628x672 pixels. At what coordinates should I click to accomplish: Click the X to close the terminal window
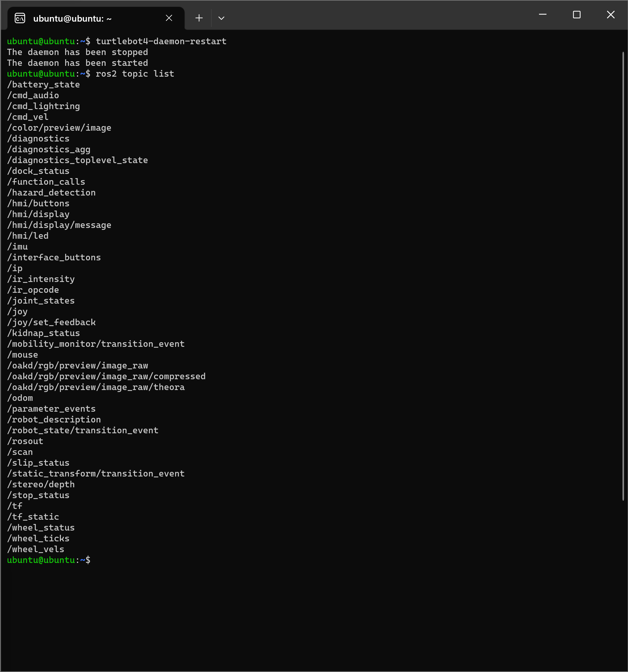pyautogui.click(x=611, y=14)
